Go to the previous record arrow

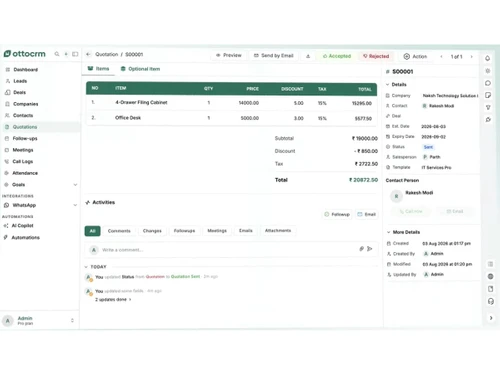pyautogui.click(x=441, y=57)
